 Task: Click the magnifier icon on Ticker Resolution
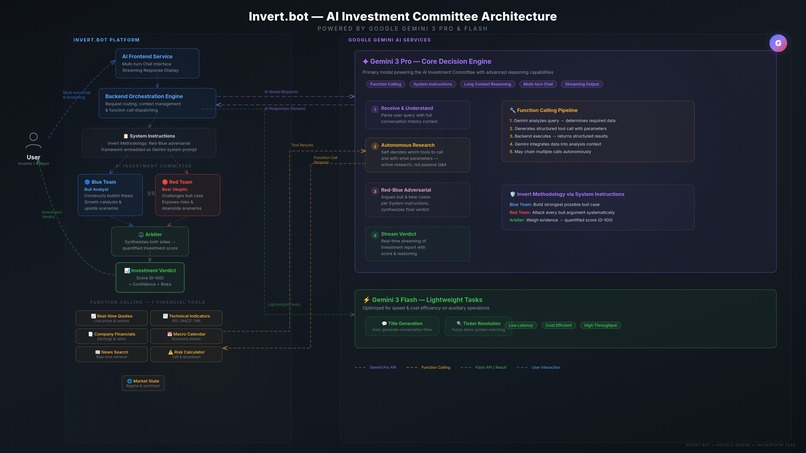click(459, 324)
